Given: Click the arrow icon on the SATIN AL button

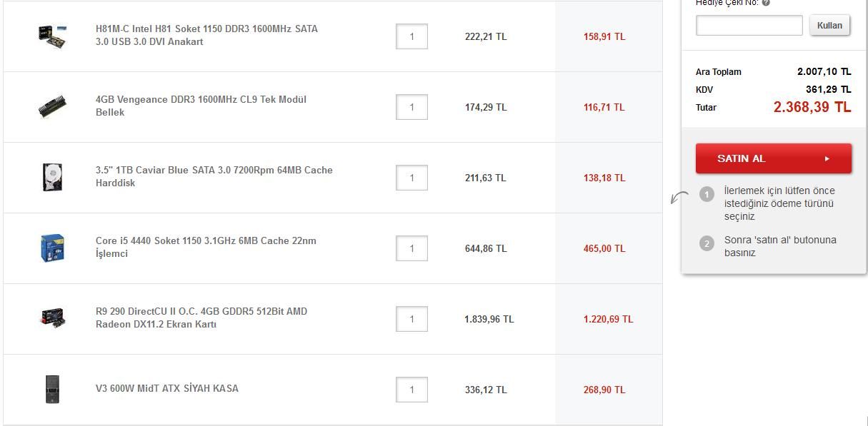Looking at the screenshot, I should point(827,158).
